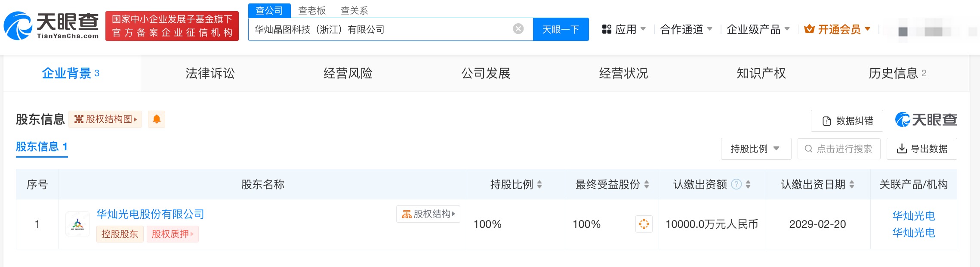Click the help icon beside 认缴出资额

pos(737,184)
